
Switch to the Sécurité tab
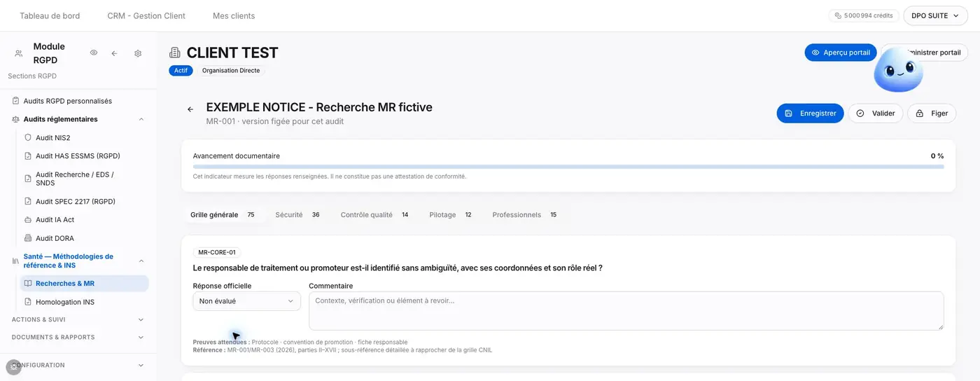297,215
